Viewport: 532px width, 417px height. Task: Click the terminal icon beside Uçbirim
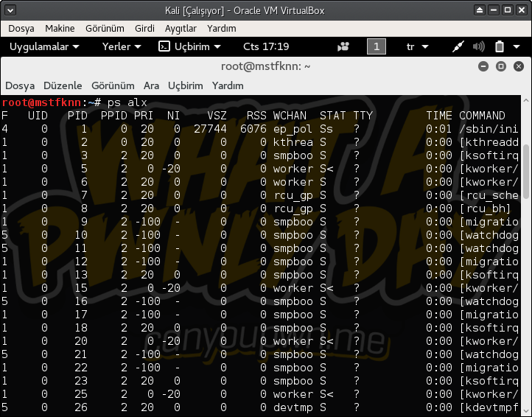click(164, 46)
